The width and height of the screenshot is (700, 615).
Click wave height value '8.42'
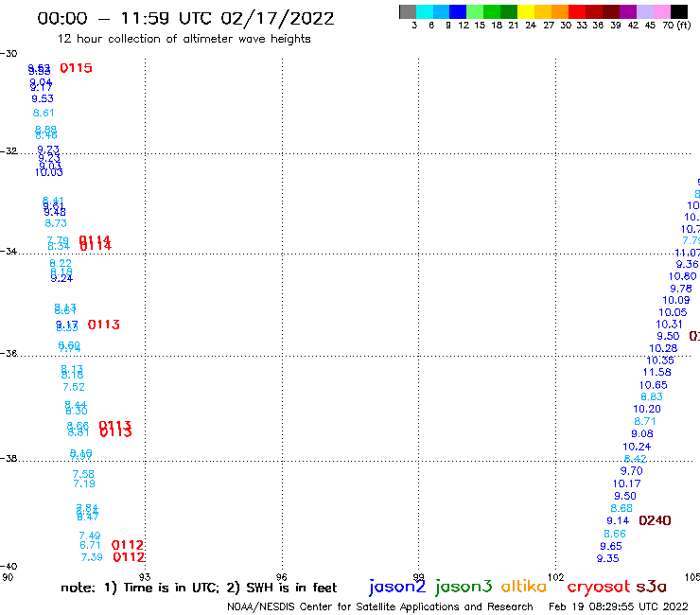636,459
